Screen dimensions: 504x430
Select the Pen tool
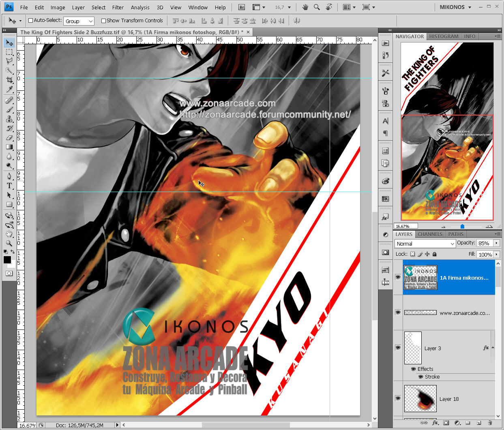pyautogui.click(x=9, y=176)
